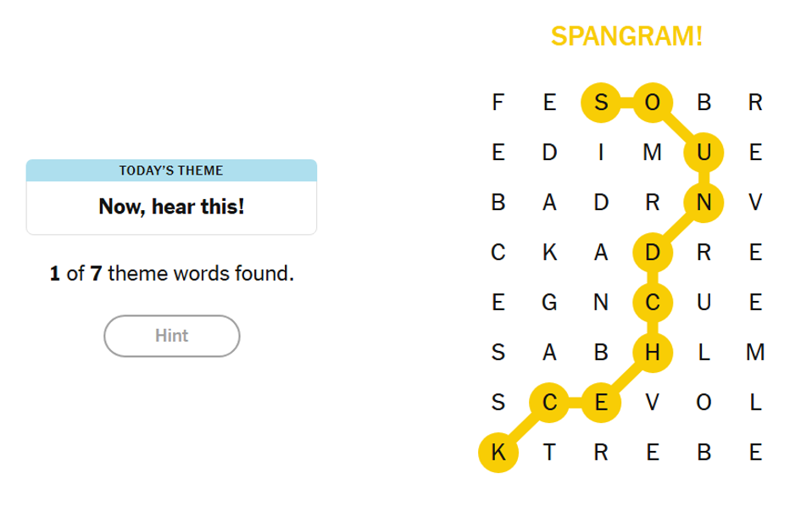812x512 pixels.
Task: Select the non-highlighted letter U
Action: pos(704,303)
